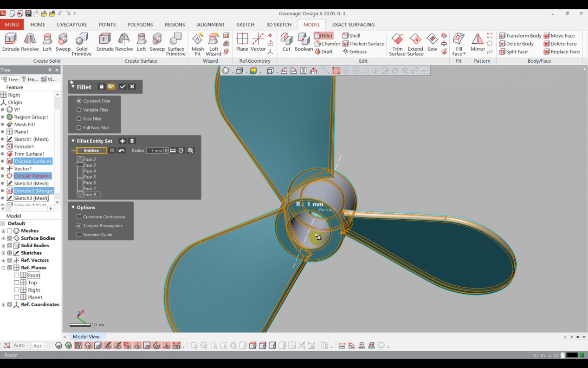Select the Fillet tool in the Edit group
The height and width of the screenshot is (368, 588).
323,35
